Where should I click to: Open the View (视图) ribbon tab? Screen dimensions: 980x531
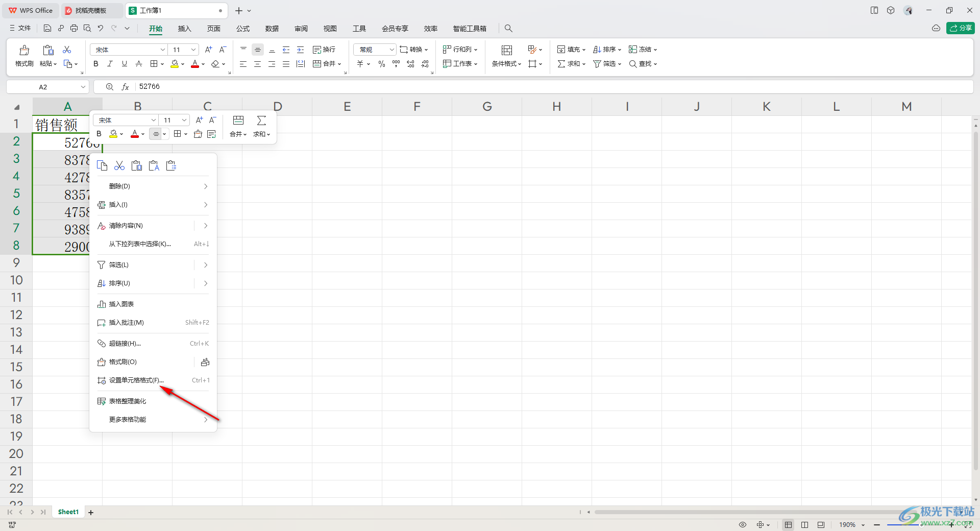330,29
